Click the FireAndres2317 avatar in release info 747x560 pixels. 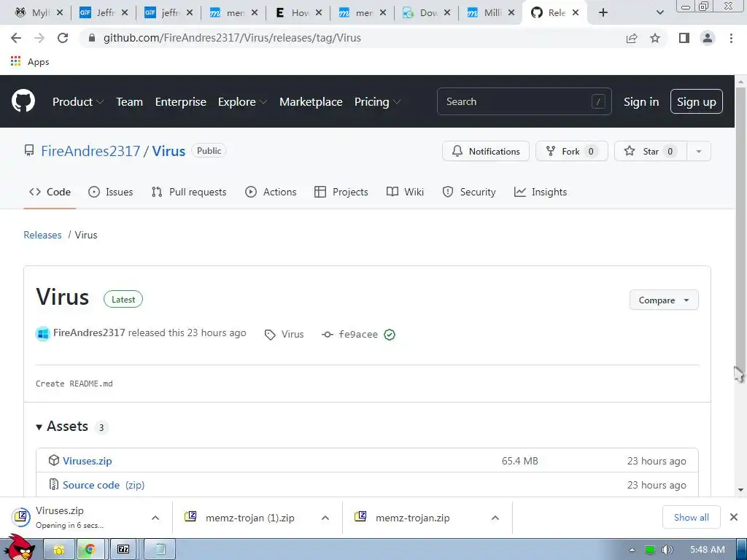click(x=43, y=334)
